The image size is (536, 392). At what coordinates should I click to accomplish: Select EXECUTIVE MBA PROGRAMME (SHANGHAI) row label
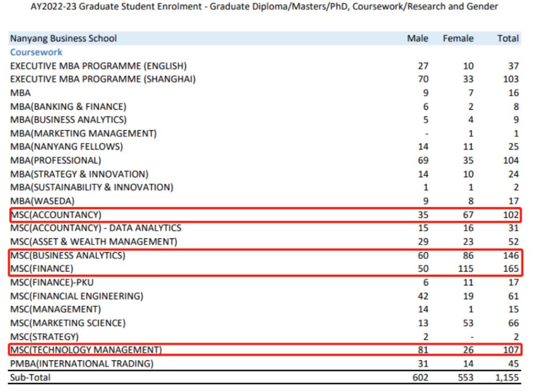click(x=102, y=79)
